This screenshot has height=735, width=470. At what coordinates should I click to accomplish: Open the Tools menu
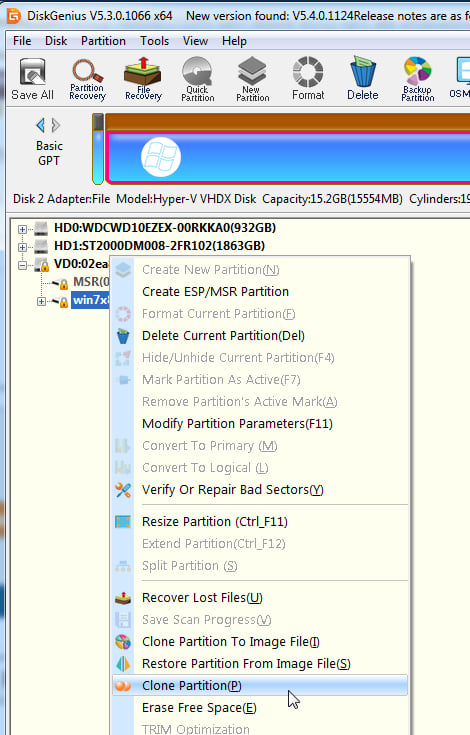point(154,41)
